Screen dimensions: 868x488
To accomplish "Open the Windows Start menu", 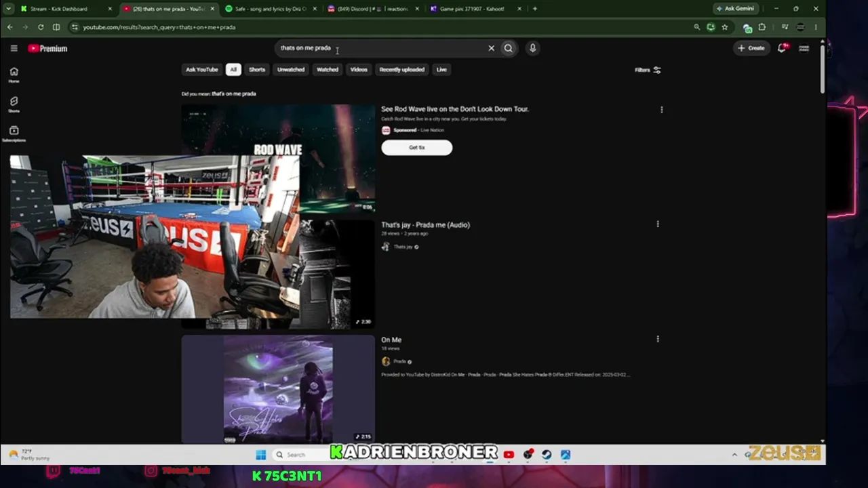I will tap(261, 455).
